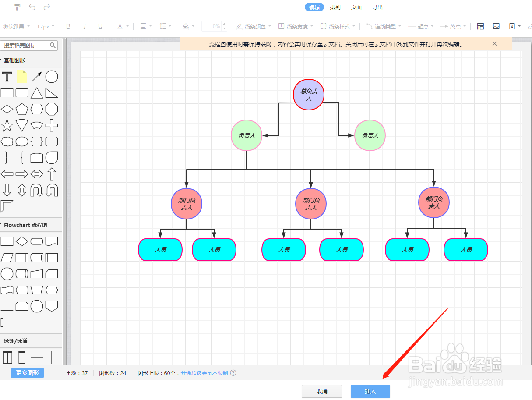Click the opacity percentage field
This screenshot has width=532, height=400.
click(x=211, y=26)
